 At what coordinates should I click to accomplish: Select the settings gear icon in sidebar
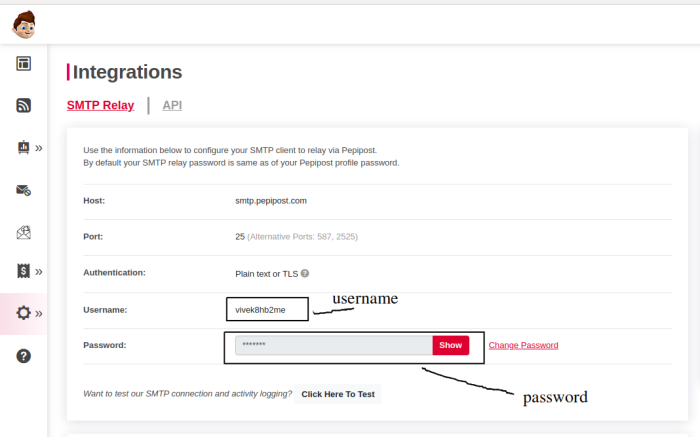(23, 312)
